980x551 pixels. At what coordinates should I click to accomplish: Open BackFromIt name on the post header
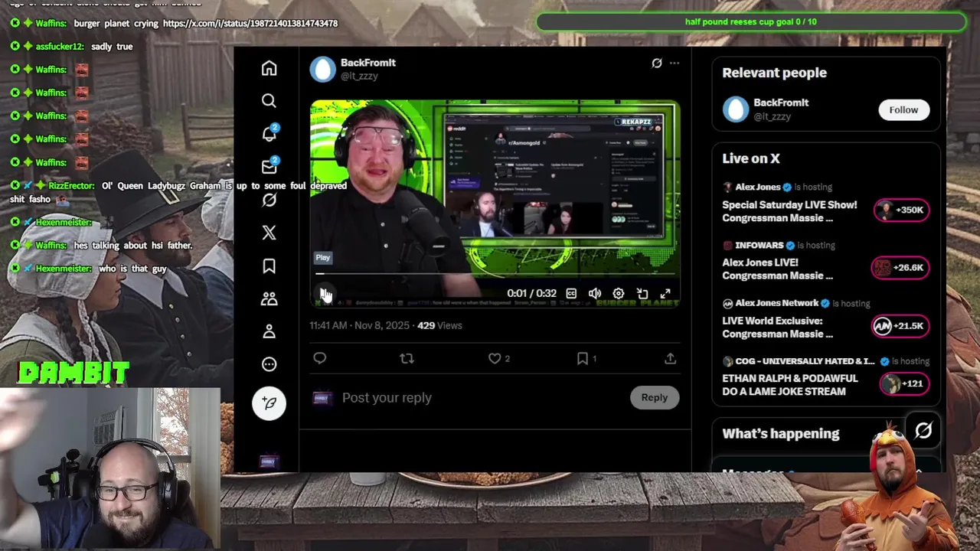tap(368, 63)
